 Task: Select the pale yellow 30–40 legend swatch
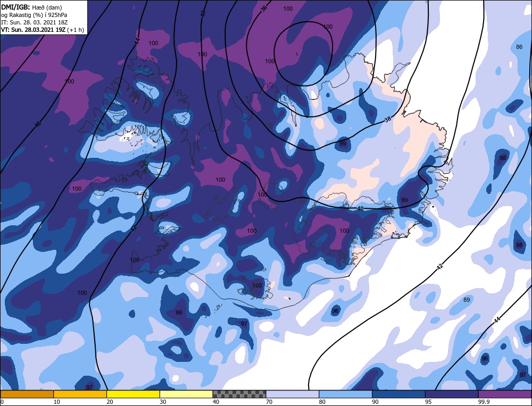186,394
